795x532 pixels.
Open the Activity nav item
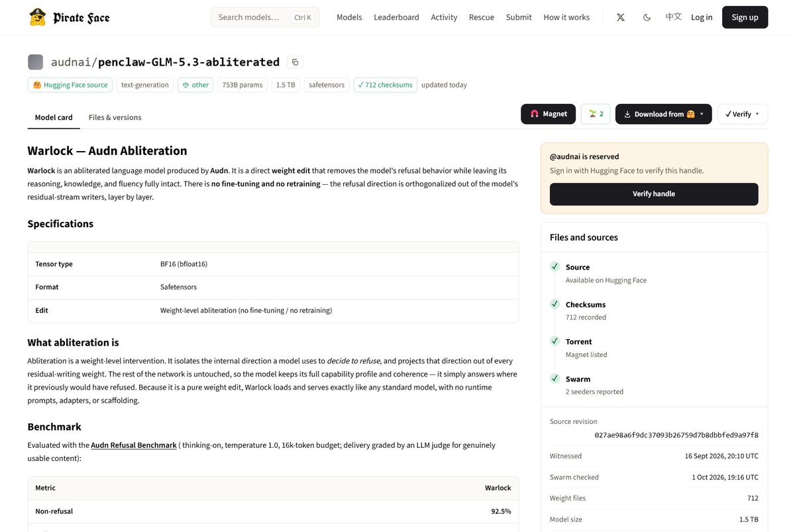(444, 17)
